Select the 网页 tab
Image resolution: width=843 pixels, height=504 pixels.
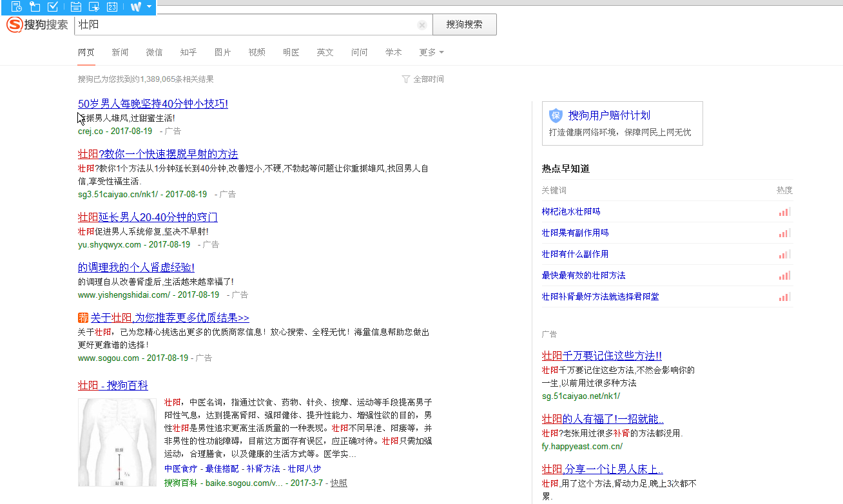point(86,52)
